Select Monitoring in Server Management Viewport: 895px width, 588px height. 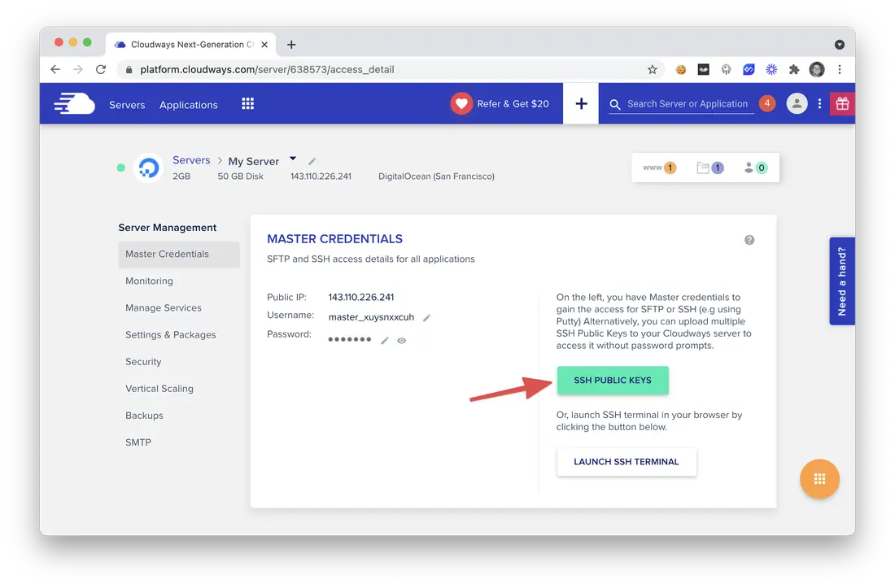(x=149, y=281)
